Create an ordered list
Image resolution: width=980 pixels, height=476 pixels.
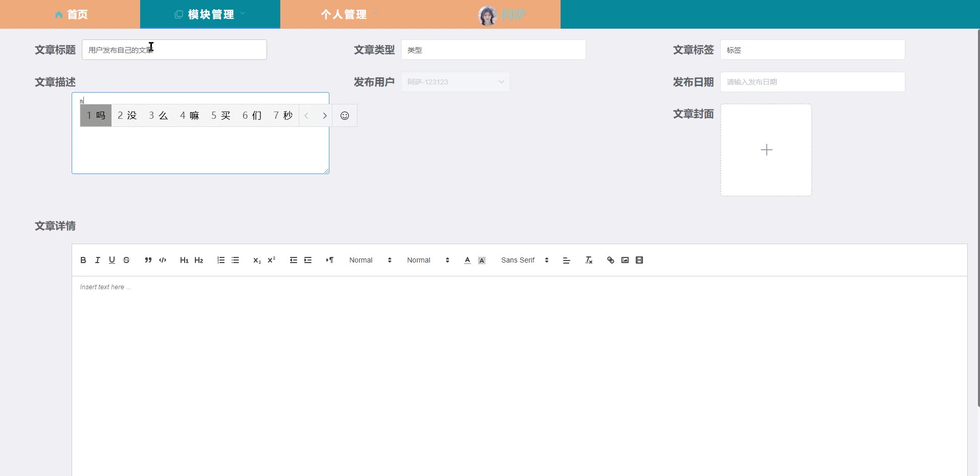(x=221, y=260)
